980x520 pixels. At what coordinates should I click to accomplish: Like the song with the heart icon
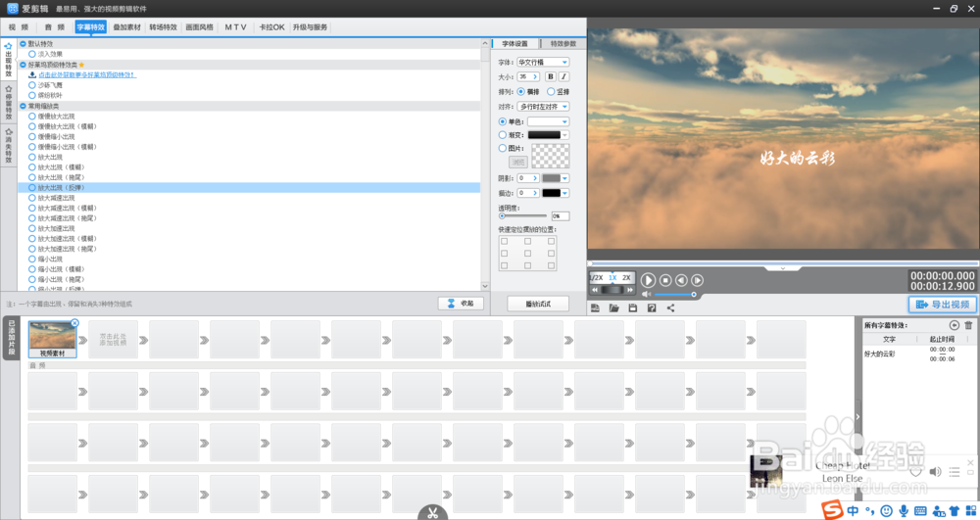click(x=915, y=472)
